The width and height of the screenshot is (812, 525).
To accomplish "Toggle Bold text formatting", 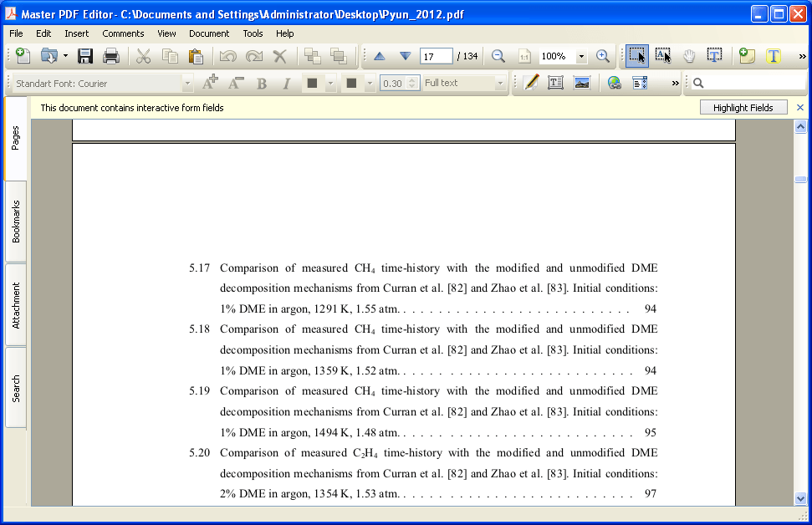I will 260,82.
